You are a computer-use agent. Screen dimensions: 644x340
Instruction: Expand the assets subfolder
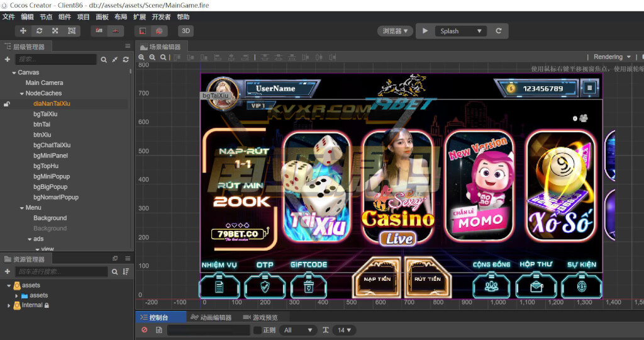[x=16, y=295]
